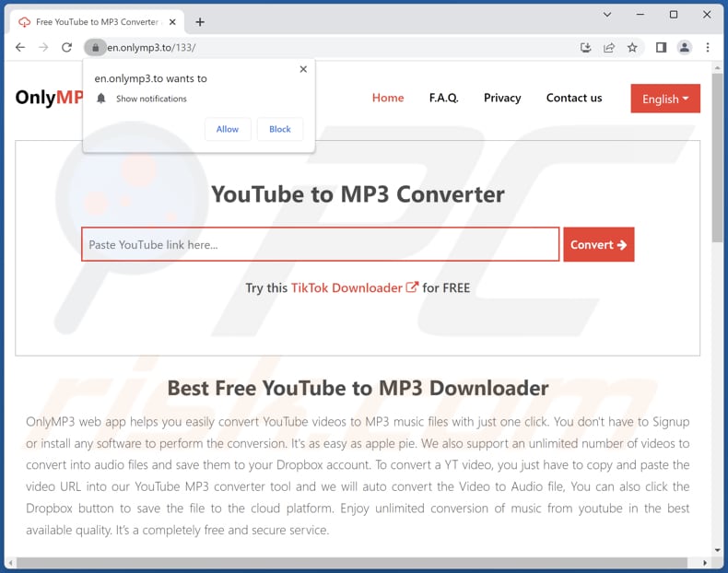
Task: Click the scroll up arrow of vertical scrollbar
Action: pos(717,68)
